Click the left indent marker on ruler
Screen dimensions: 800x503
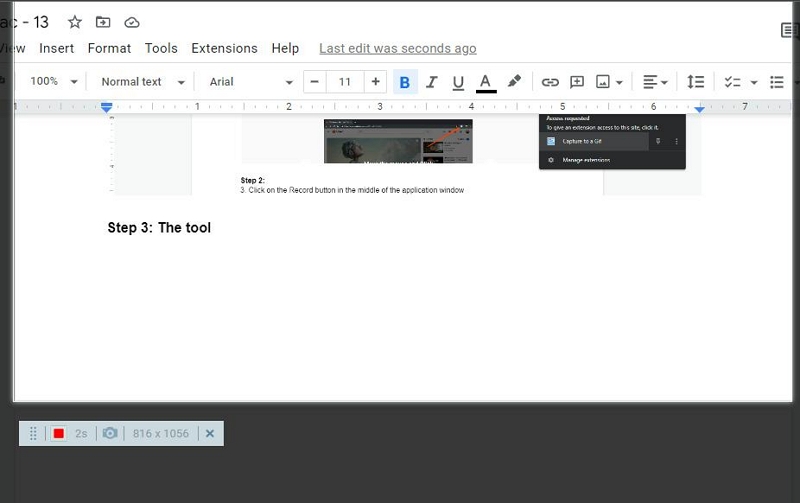107,108
